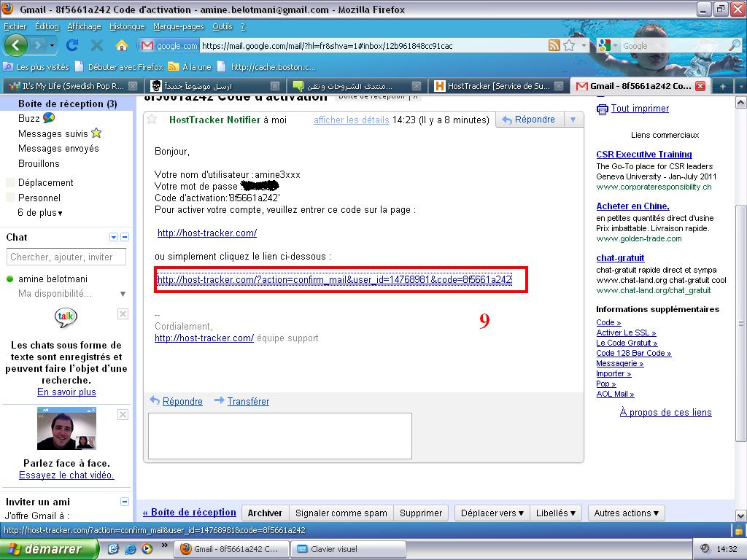Screen dimensions: 747x560
Task: Click the Windows Media Player quick launch icon
Action: 147,549
